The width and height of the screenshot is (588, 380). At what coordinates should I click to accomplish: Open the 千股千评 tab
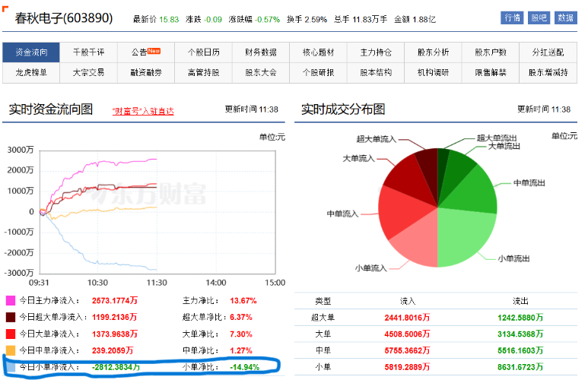click(88, 52)
